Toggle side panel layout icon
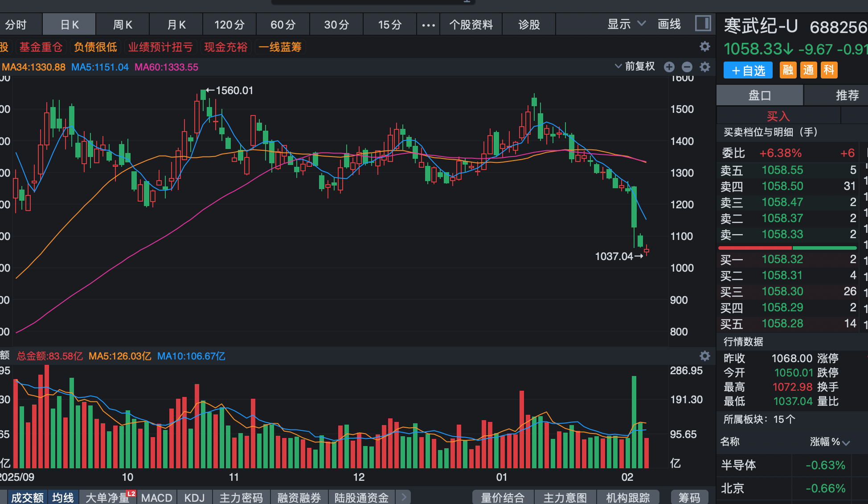This screenshot has height=504, width=868. click(703, 23)
